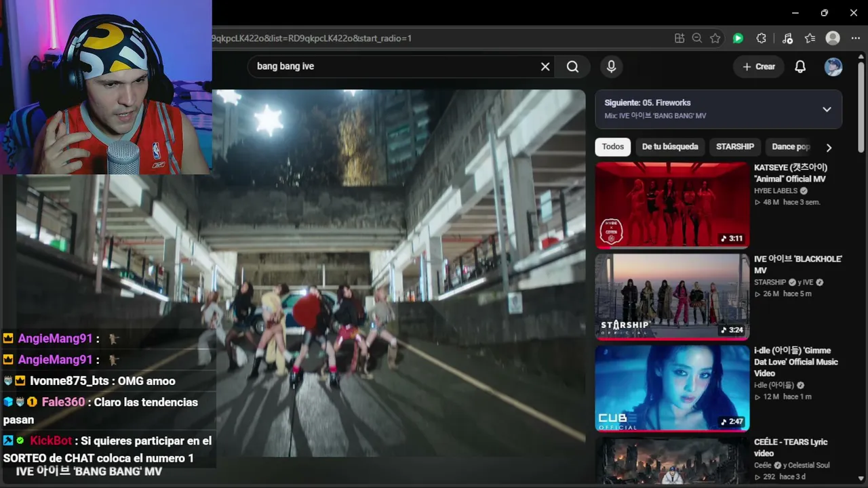Image resolution: width=868 pixels, height=488 pixels.
Task: Click the scrollbar down arrow
Action: point(862,479)
